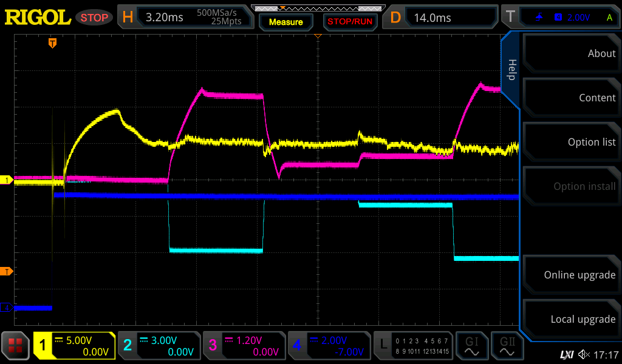
Task: Click the GI signal generator icon
Action: coord(471,346)
